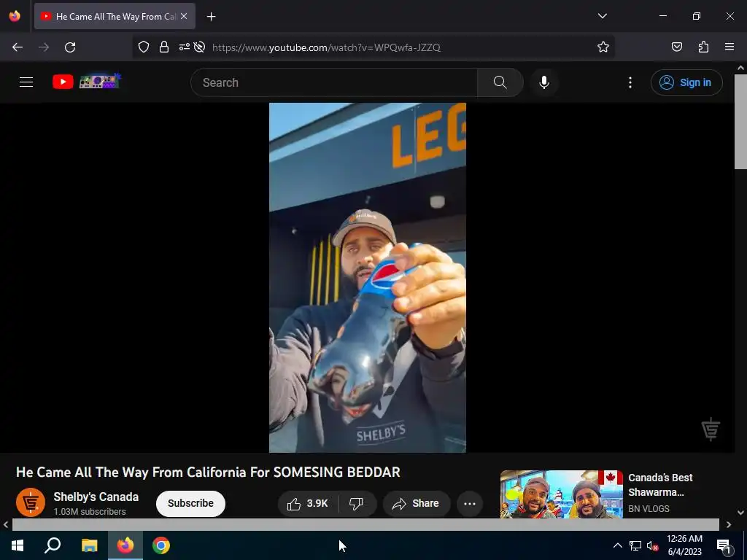The width and height of the screenshot is (747, 560).
Task: Open the Save to Pocket icon
Action: pyautogui.click(x=676, y=47)
